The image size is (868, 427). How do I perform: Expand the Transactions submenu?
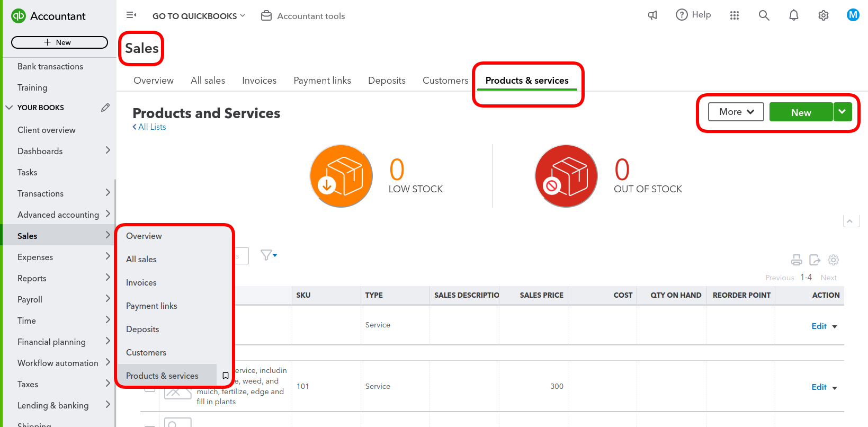(108, 193)
